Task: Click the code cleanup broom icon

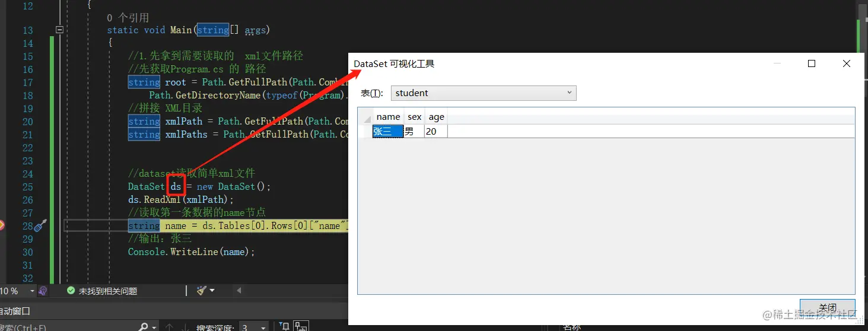Action: tap(201, 291)
